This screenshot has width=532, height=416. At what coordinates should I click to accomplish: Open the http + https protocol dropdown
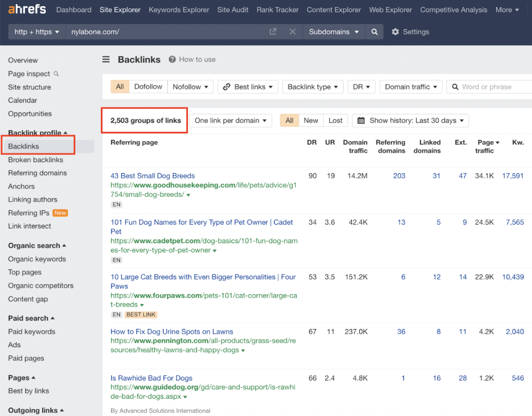coord(37,32)
